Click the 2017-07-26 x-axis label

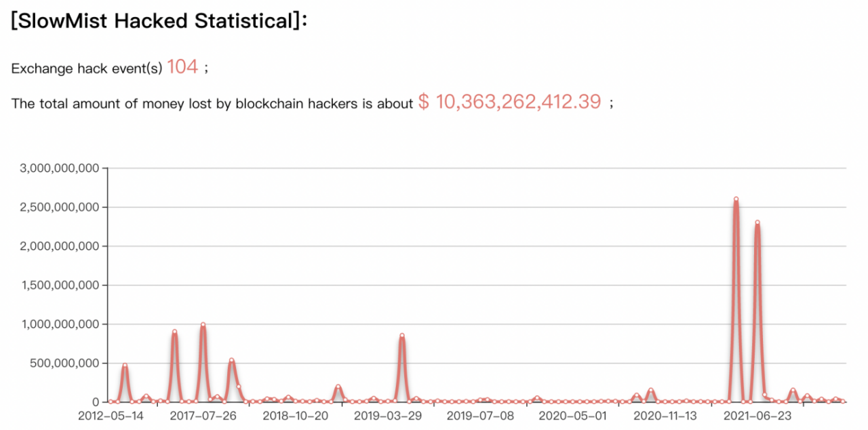(203, 415)
